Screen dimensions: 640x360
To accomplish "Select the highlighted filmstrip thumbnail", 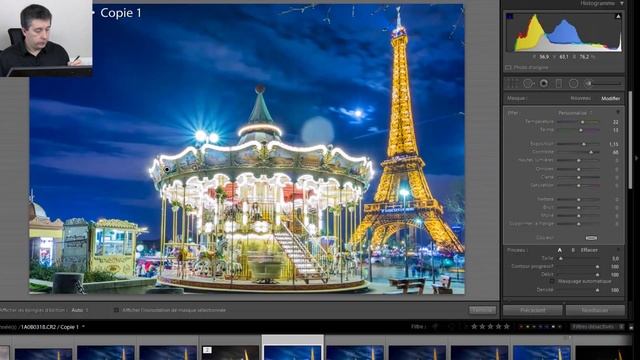I will [293, 348].
